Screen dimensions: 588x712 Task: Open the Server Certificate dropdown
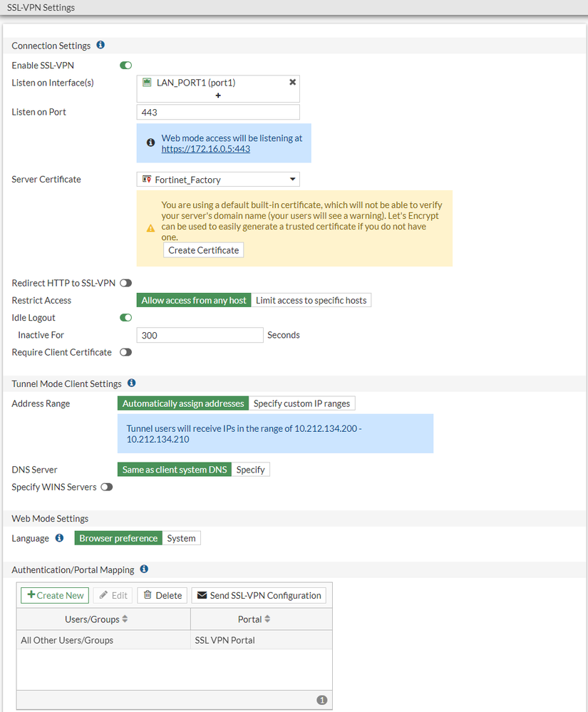tap(218, 180)
